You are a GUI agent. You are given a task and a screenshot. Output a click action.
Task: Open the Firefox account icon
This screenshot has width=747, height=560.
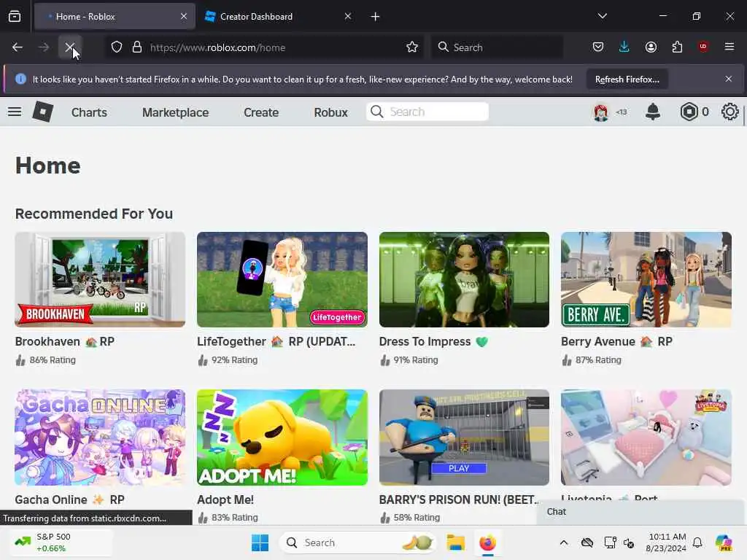click(x=651, y=47)
